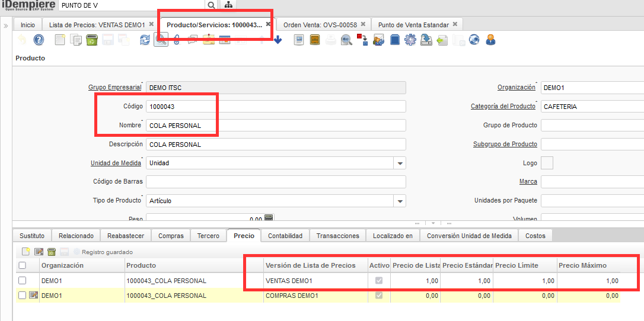This screenshot has height=321, width=644.
Task: Click the Código de Barras input field
Action: (x=276, y=182)
